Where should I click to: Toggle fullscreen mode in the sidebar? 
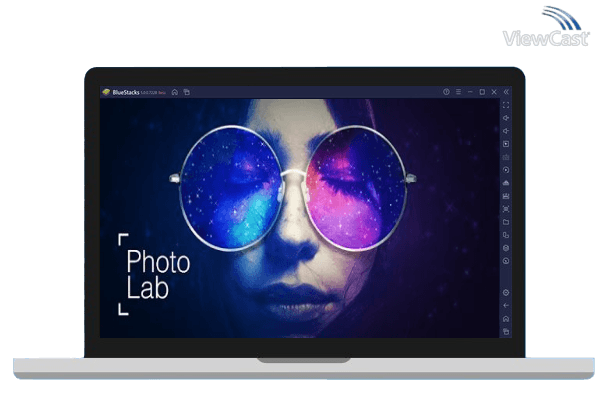[x=506, y=105]
